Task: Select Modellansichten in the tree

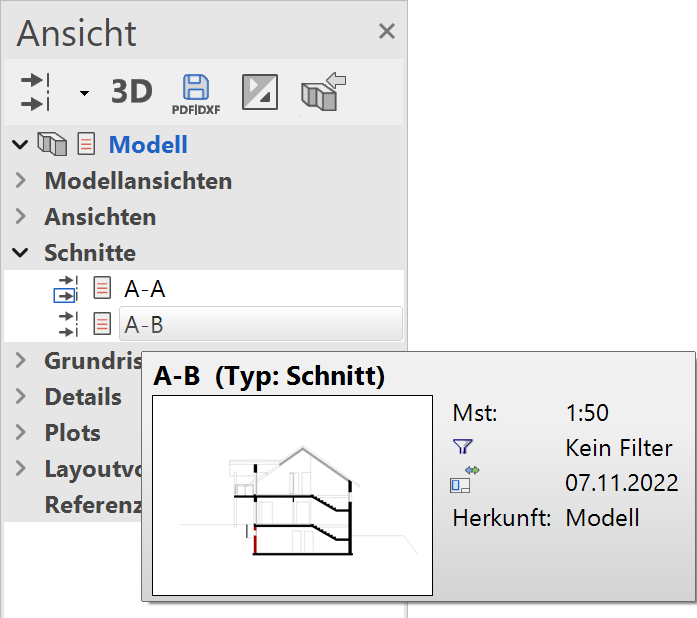Action: pos(138,181)
